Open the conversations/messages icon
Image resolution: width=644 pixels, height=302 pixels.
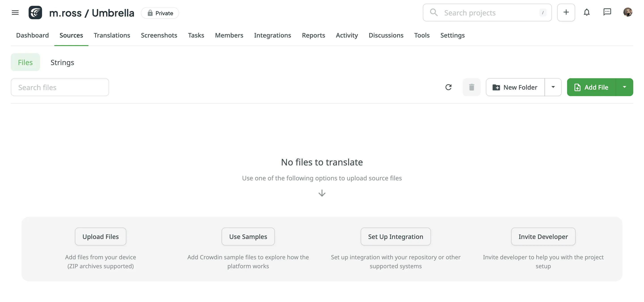click(608, 12)
